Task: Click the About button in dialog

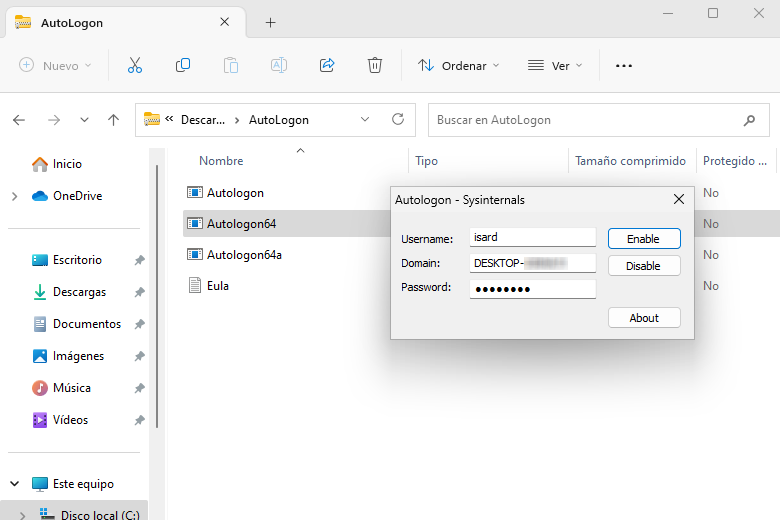Action: tap(644, 318)
